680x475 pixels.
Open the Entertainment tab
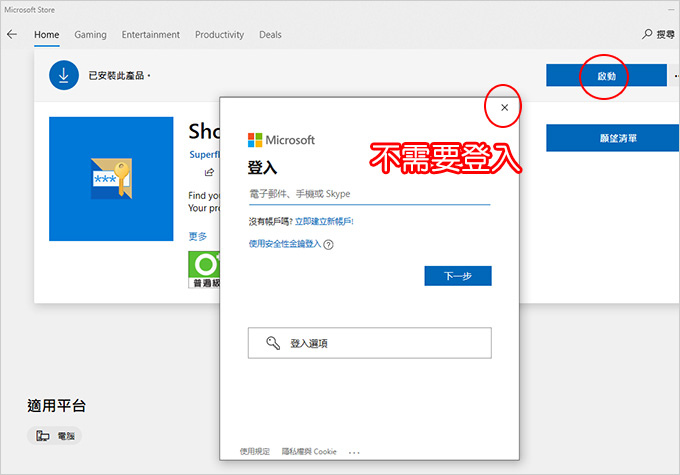pos(150,35)
